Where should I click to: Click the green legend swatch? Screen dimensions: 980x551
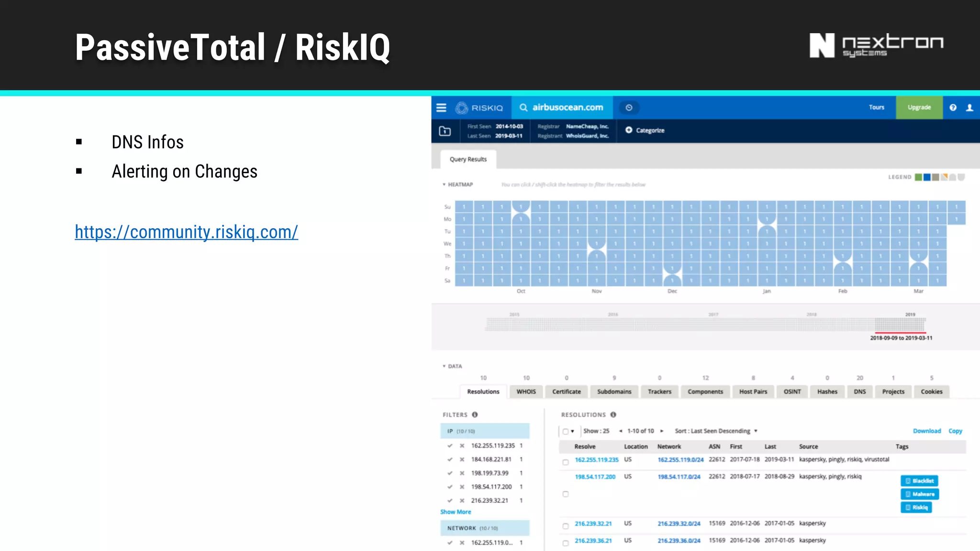point(918,177)
